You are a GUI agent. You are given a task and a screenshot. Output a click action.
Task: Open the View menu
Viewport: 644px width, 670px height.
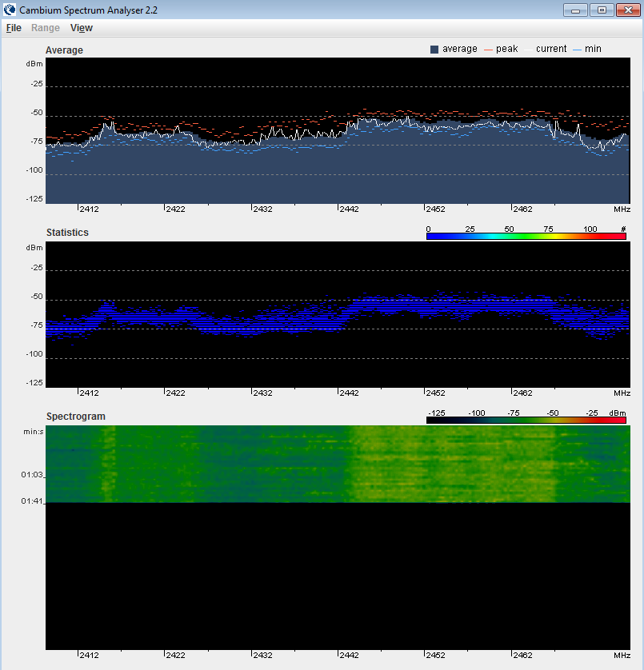(x=81, y=28)
